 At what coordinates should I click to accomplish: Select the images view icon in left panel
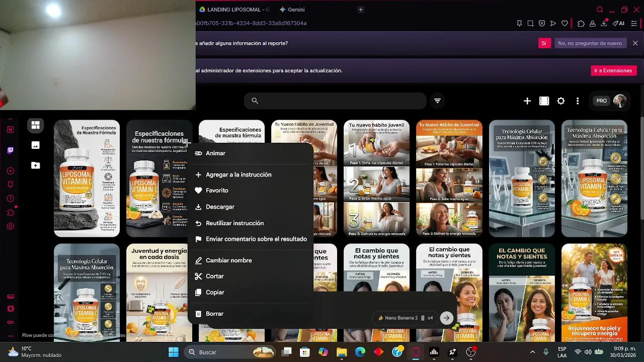click(x=35, y=145)
